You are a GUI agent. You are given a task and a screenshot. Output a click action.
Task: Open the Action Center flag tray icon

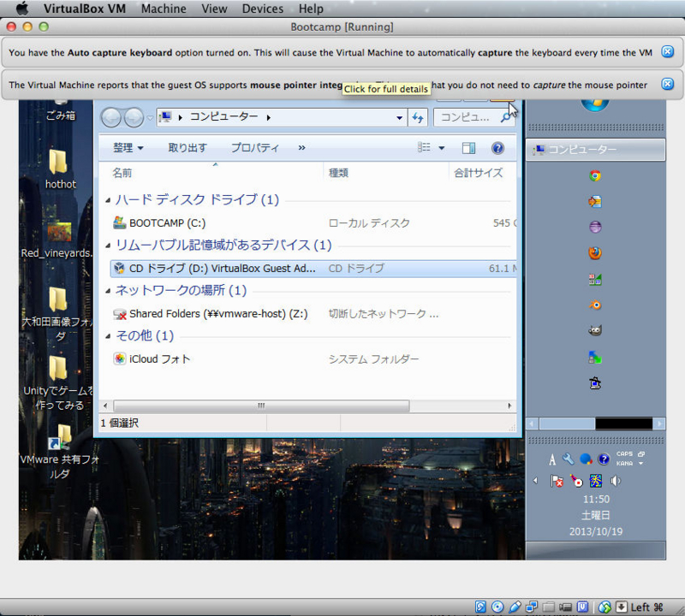pyautogui.click(x=556, y=480)
